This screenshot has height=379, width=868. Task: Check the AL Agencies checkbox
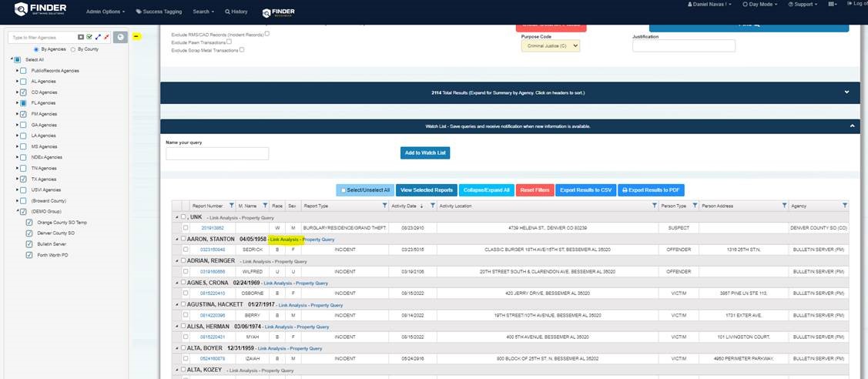pyautogui.click(x=23, y=82)
